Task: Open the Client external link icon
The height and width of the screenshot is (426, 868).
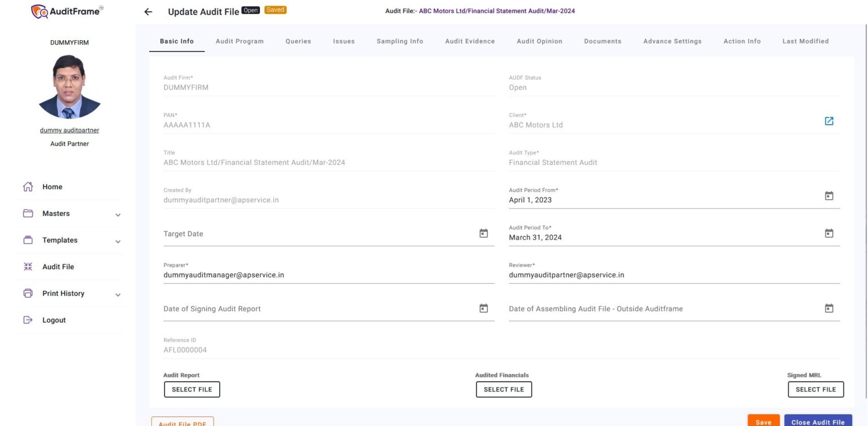Action: point(829,120)
